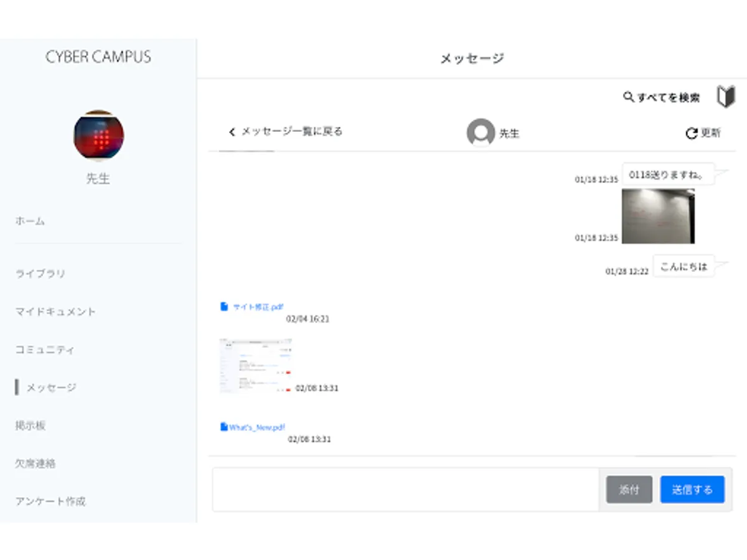Viewport: 747px width, 560px height.
Task: Select マイドキュメント in the sidebar
Action: (x=55, y=312)
